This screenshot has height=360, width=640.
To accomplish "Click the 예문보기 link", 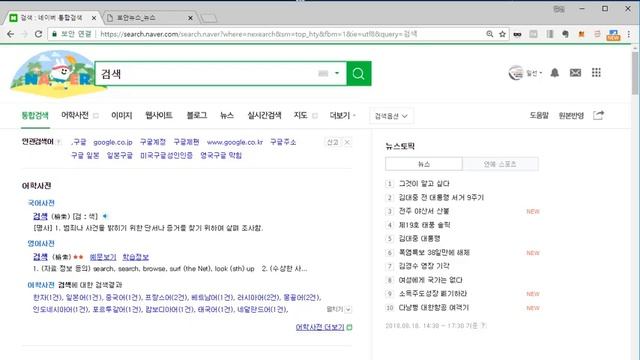I will pos(103,257).
